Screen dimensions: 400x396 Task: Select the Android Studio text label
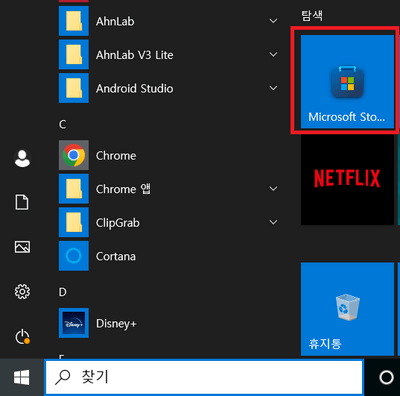pos(135,88)
